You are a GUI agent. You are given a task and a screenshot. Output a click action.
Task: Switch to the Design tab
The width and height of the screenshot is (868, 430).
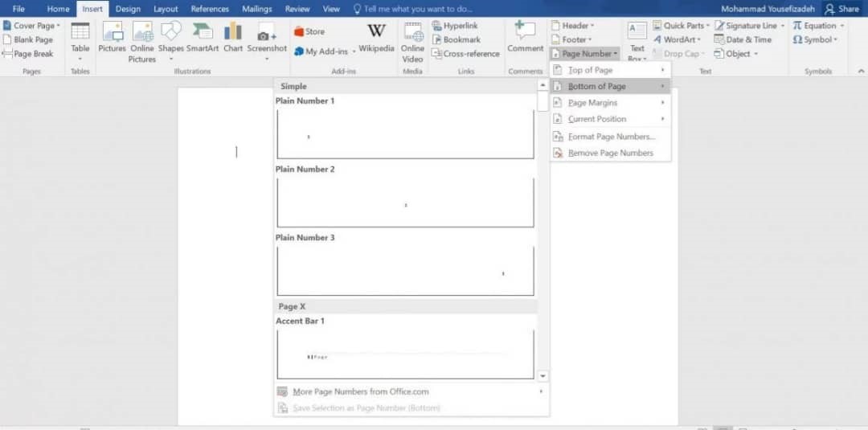point(128,9)
